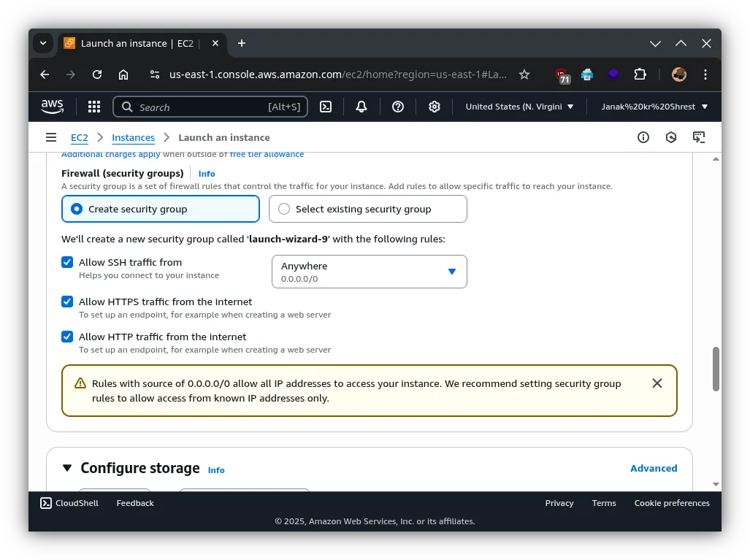Screen dimensions: 750x560
Task: Open the notifications bell
Action: 361,107
